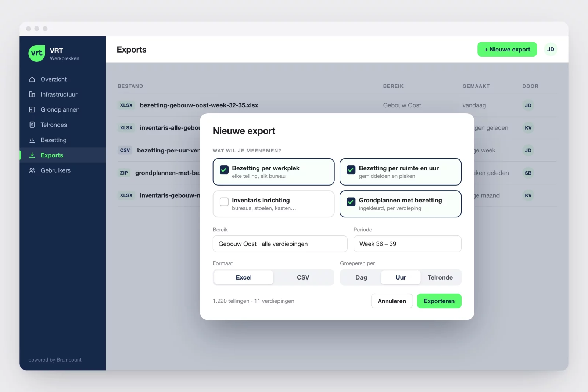Select Excel format option
The width and height of the screenshot is (588, 392).
click(x=244, y=277)
